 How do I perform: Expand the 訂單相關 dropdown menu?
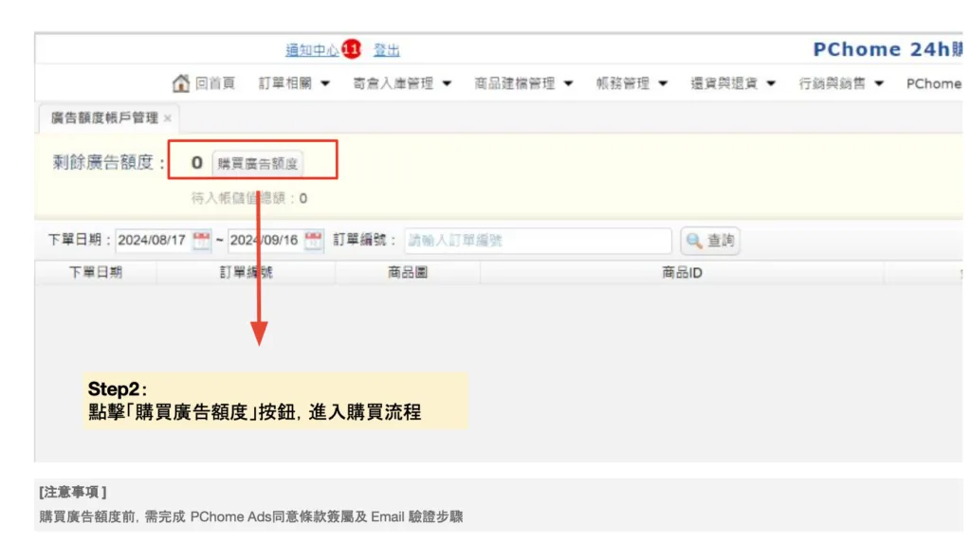(x=294, y=83)
